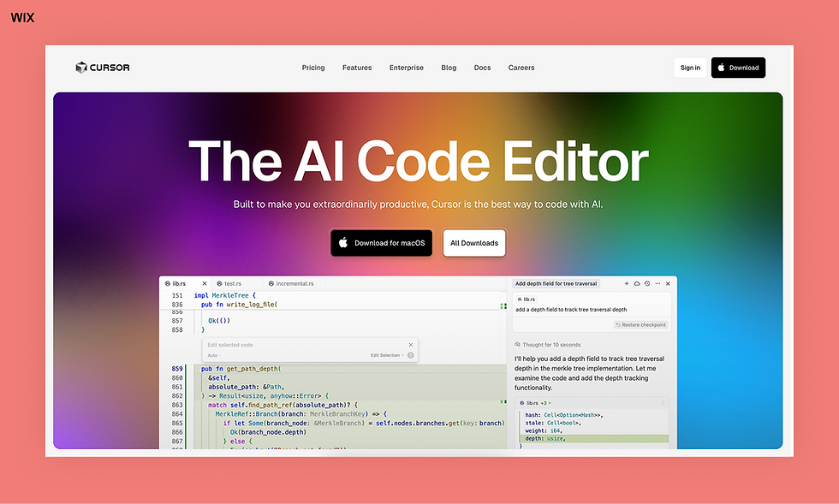Click Download for macOS button

382,243
